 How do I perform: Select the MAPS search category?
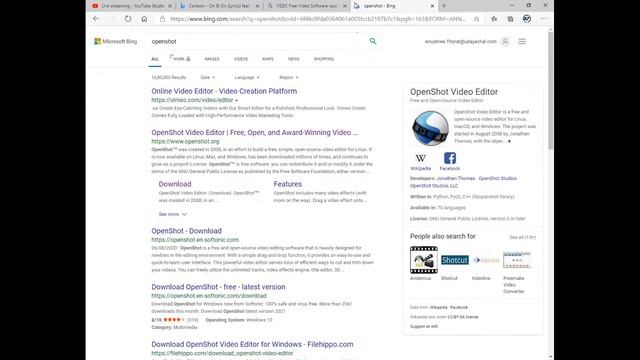point(268,59)
